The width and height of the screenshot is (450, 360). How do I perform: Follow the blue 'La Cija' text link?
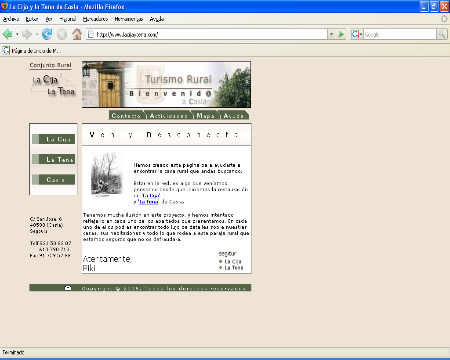pyautogui.click(x=151, y=196)
